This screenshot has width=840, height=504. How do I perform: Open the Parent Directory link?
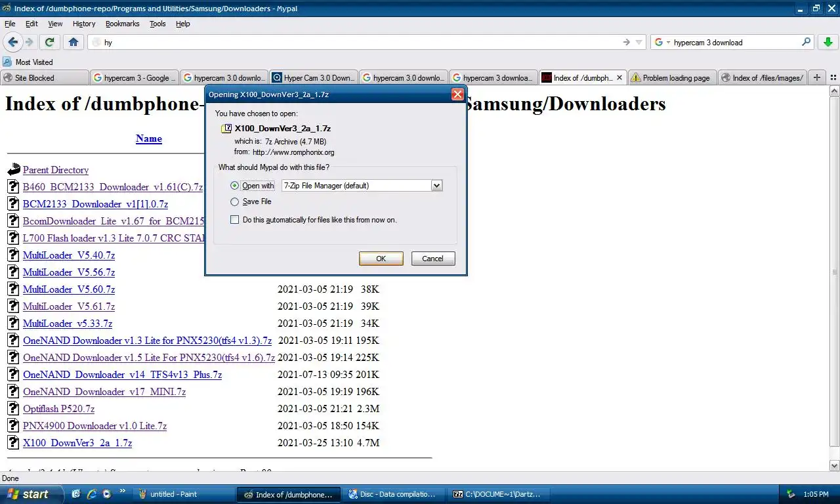(56, 170)
